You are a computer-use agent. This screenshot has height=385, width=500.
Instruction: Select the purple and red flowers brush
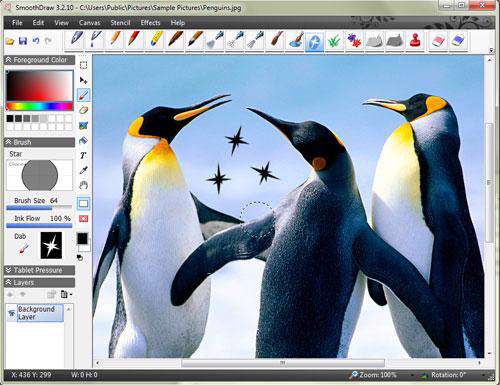click(x=354, y=41)
